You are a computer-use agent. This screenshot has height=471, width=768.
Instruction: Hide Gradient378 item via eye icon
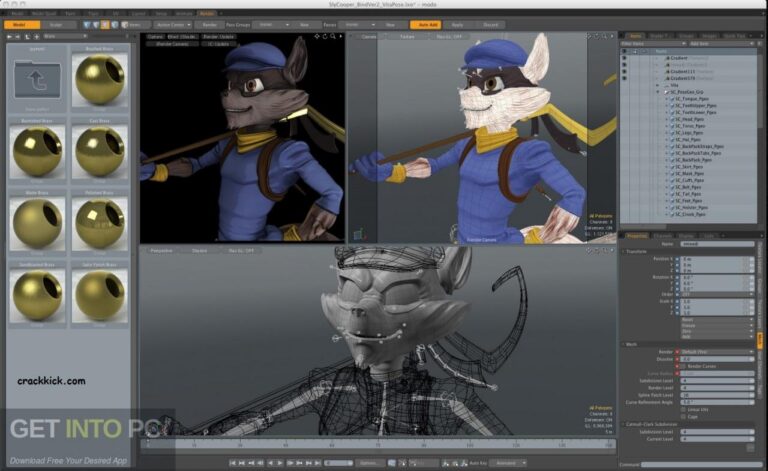624,78
